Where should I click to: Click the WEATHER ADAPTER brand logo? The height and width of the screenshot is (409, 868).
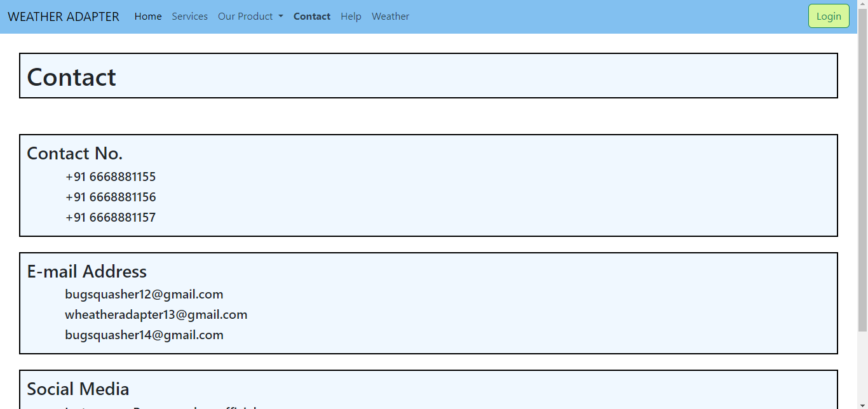pyautogui.click(x=64, y=17)
